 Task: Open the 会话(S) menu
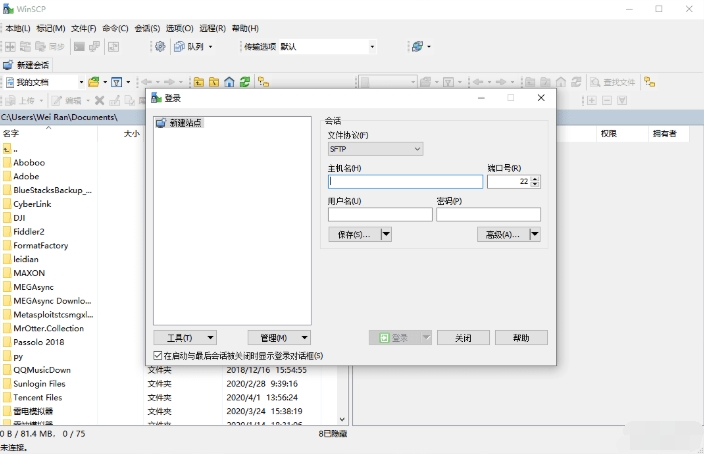[146, 28]
